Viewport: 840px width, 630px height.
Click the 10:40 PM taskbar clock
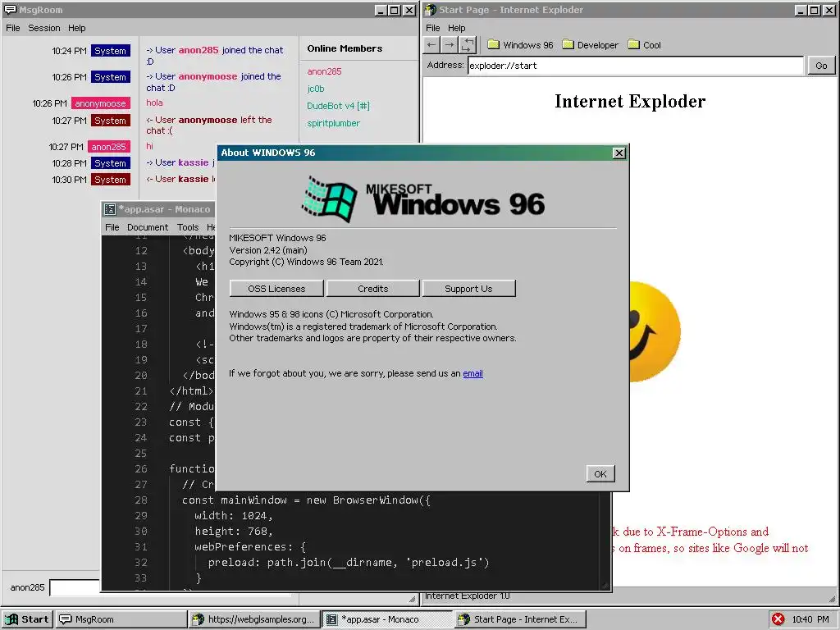810,619
